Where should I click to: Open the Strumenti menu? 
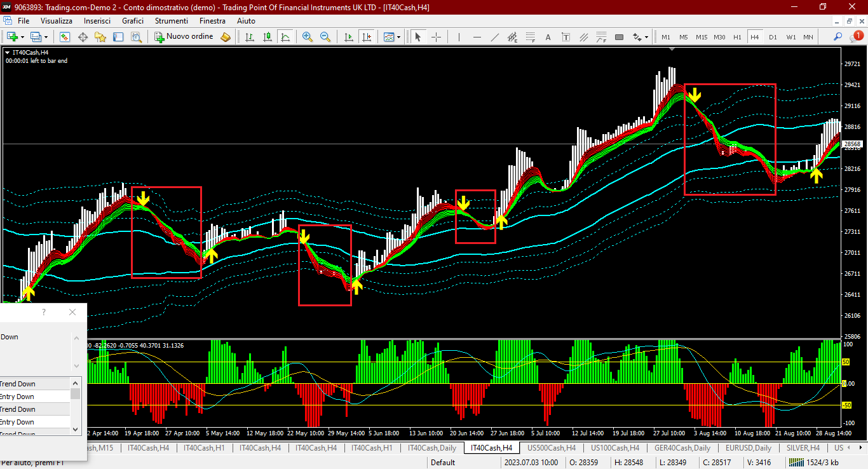click(x=172, y=21)
